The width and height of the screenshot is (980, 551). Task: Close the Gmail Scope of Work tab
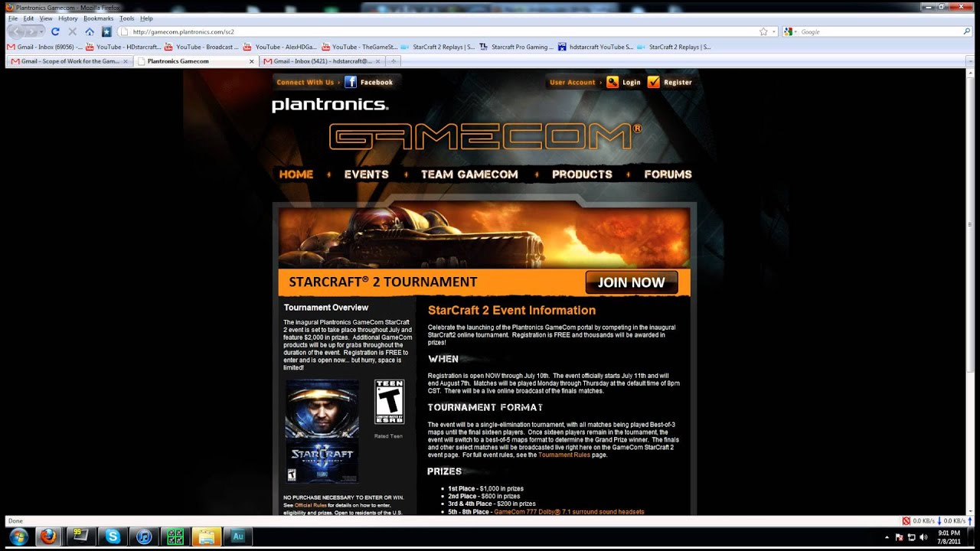pyautogui.click(x=126, y=61)
